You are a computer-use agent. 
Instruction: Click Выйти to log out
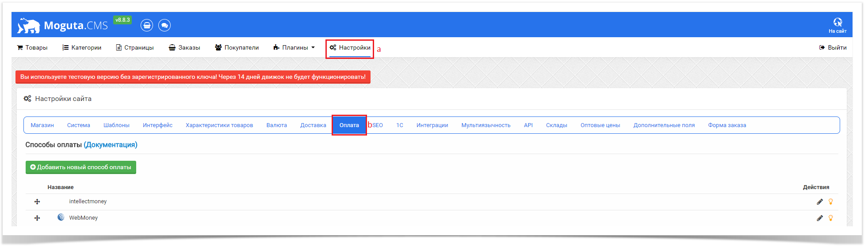coord(833,48)
